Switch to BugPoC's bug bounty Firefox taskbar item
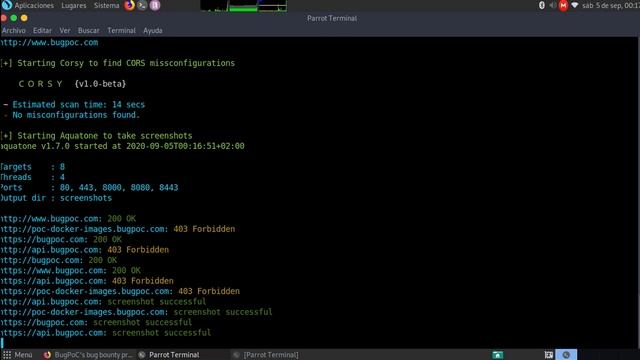The image size is (640, 360). 88,355
